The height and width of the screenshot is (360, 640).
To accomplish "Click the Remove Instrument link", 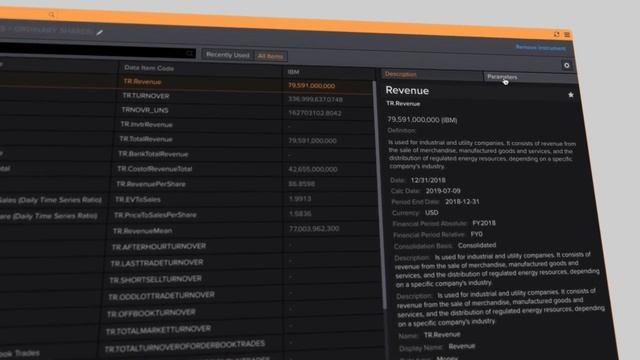I will click(540, 48).
